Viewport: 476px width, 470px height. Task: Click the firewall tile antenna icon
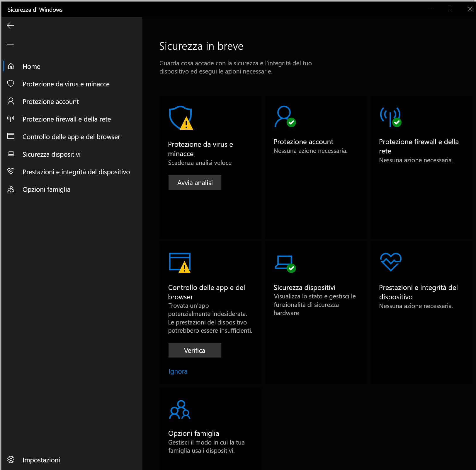coord(390,117)
